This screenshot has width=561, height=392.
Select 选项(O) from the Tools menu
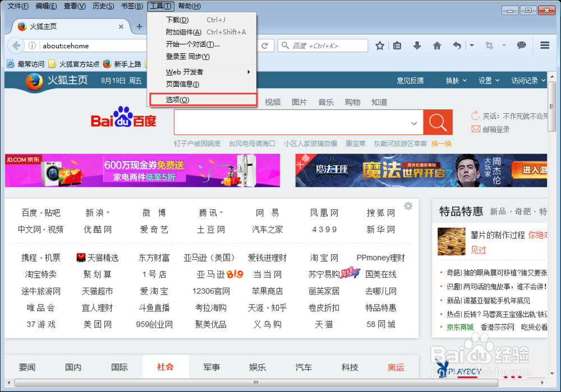(x=203, y=99)
